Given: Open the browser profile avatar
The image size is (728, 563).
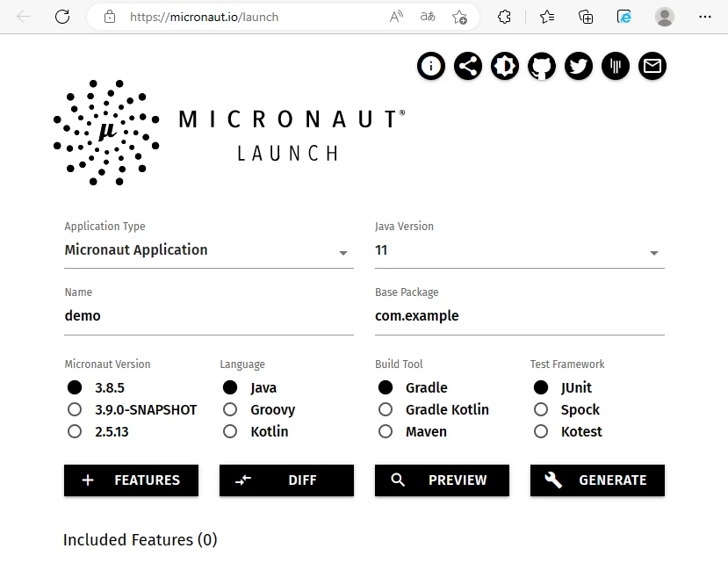Looking at the screenshot, I should (665, 18).
